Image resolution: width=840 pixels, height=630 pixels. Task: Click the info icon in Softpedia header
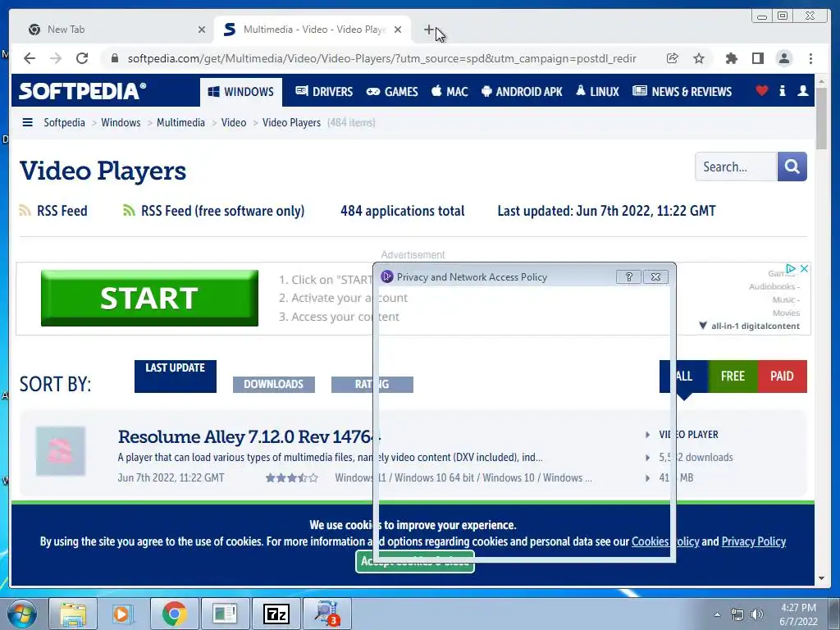coord(782,90)
